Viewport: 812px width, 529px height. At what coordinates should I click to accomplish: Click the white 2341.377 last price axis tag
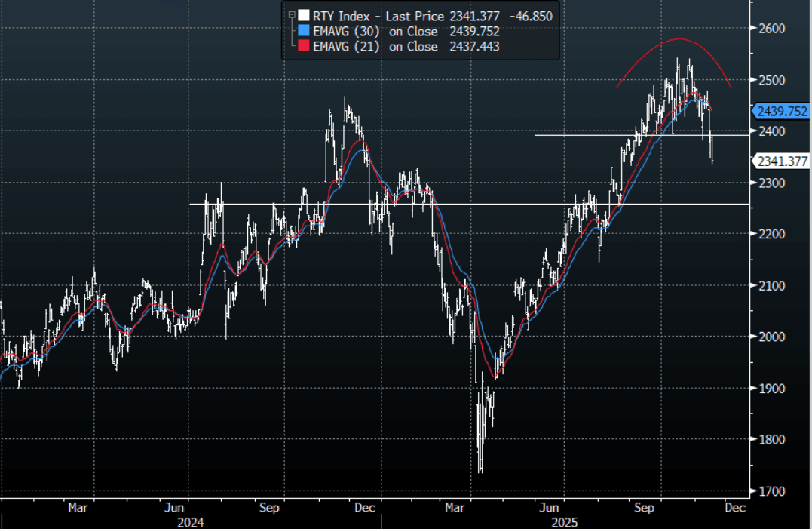pos(782,161)
